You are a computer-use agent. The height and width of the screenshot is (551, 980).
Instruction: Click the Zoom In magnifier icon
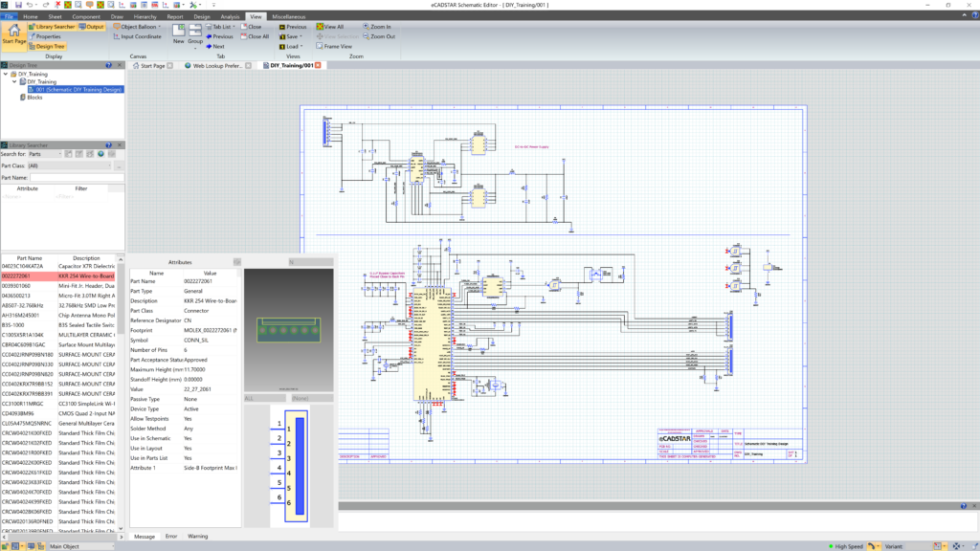tap(367, 27)
